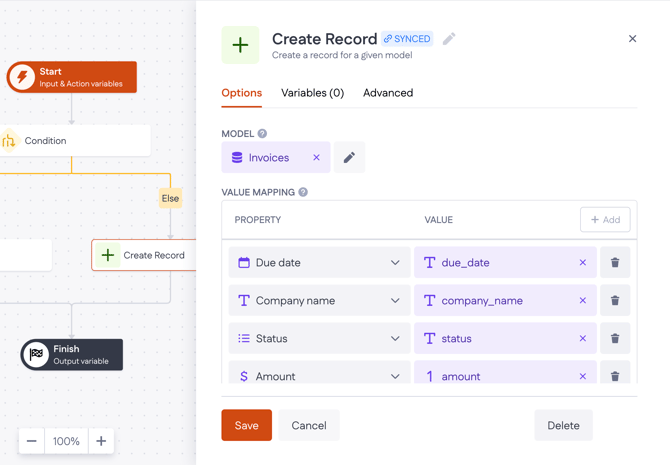
Task: Clear the due_date value
Action: pyautogui.click(x=583, y=263)
